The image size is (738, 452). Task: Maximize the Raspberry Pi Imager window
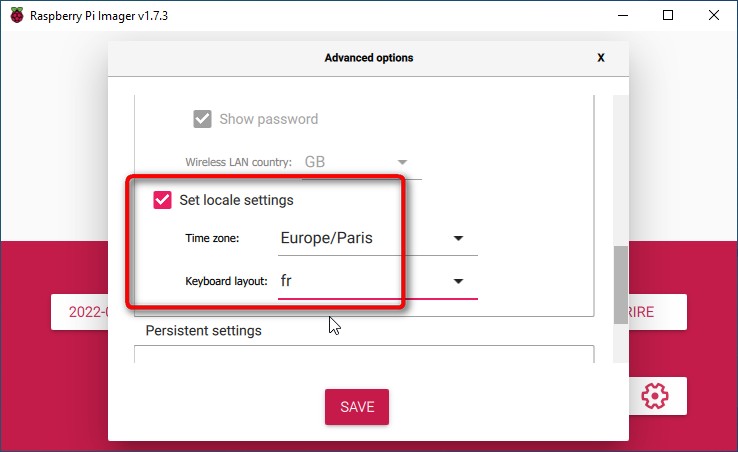[668, 16]
